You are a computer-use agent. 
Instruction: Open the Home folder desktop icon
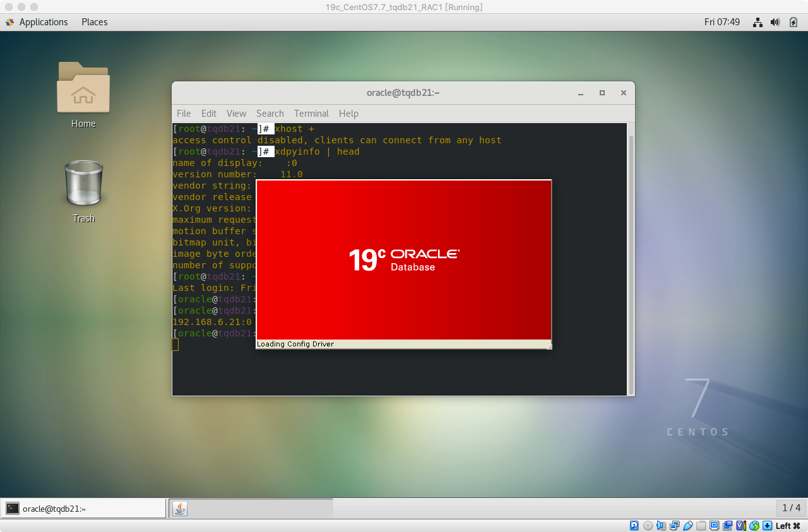pos(83,95)
